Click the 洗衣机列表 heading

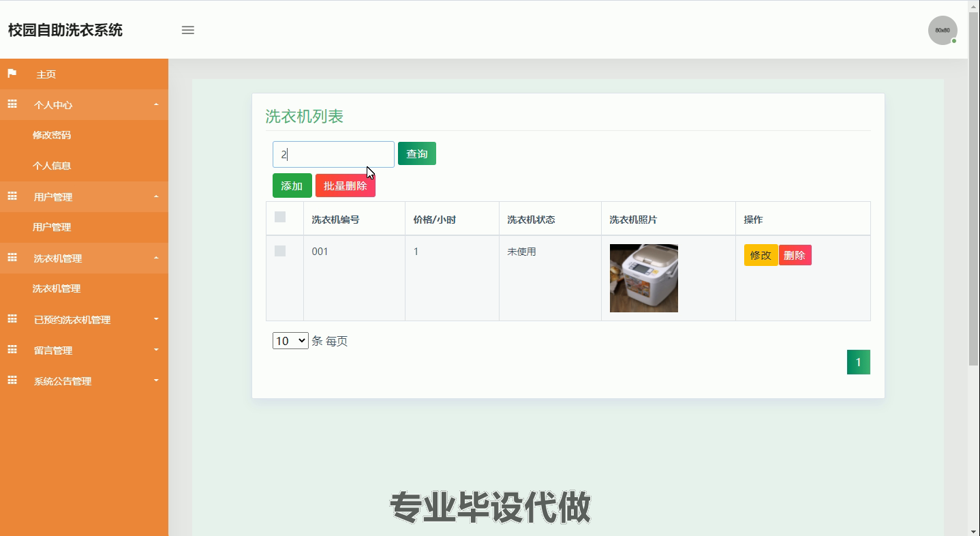click(x=305, y=117)
